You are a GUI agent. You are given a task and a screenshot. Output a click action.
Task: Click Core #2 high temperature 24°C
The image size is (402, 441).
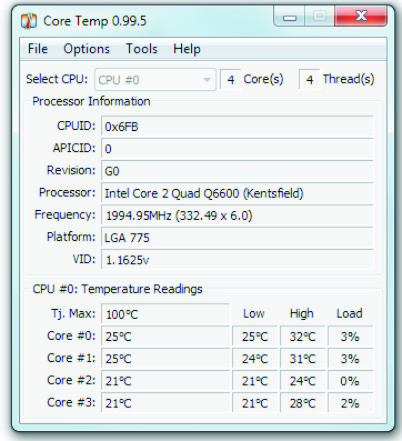[302, 381]
